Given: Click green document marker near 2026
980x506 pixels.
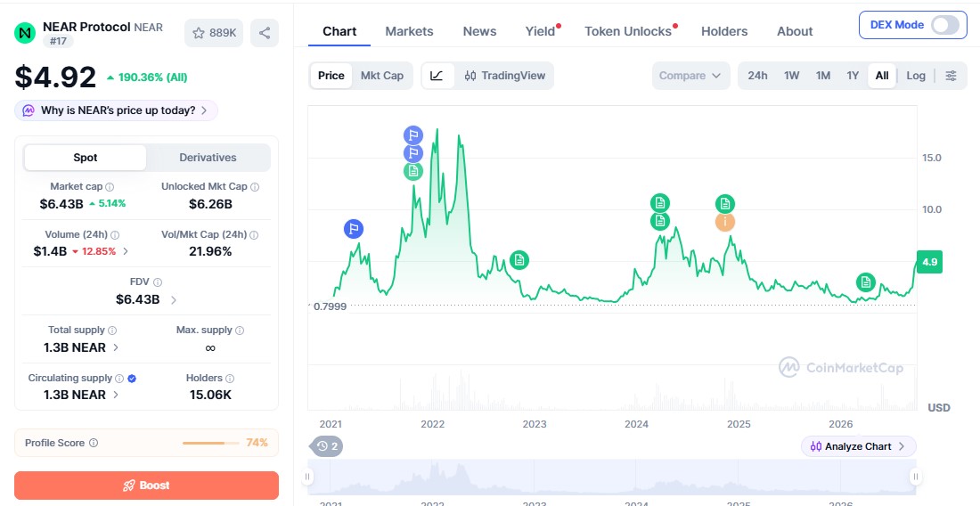Looking at the screenshot, I should pos(866,282).
